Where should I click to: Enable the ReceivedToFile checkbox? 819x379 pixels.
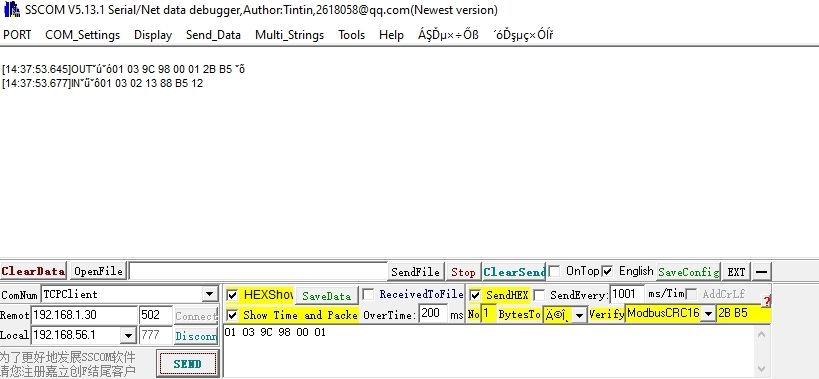tap(368, 294)
